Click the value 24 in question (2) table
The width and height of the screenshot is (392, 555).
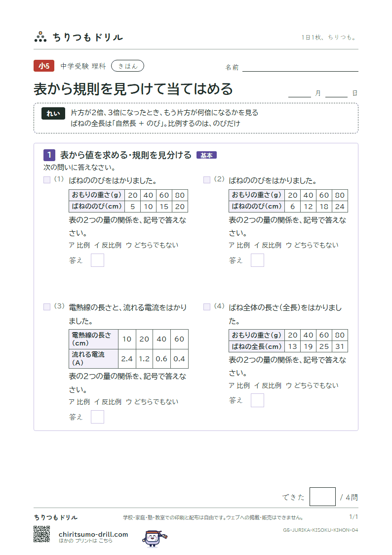click(340, 207)
